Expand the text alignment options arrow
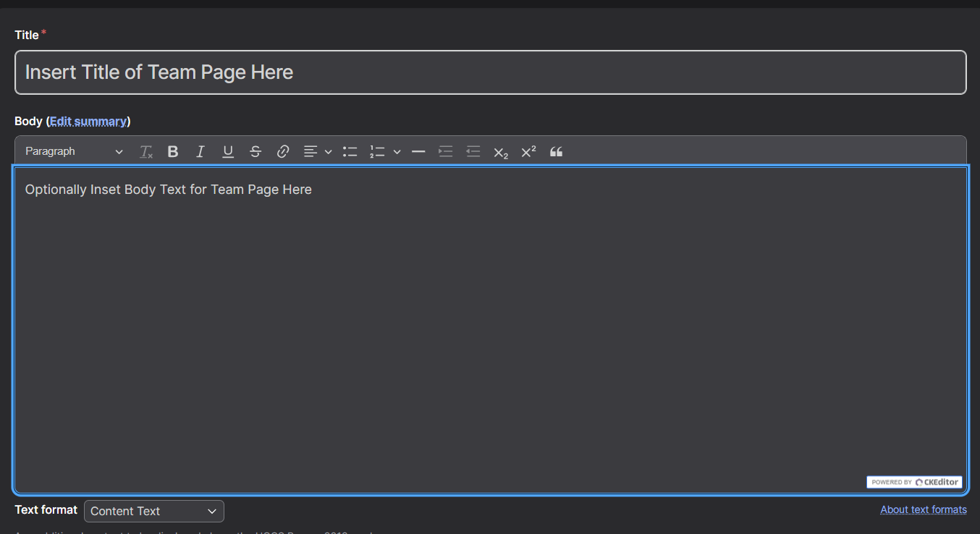 point(328,152)
